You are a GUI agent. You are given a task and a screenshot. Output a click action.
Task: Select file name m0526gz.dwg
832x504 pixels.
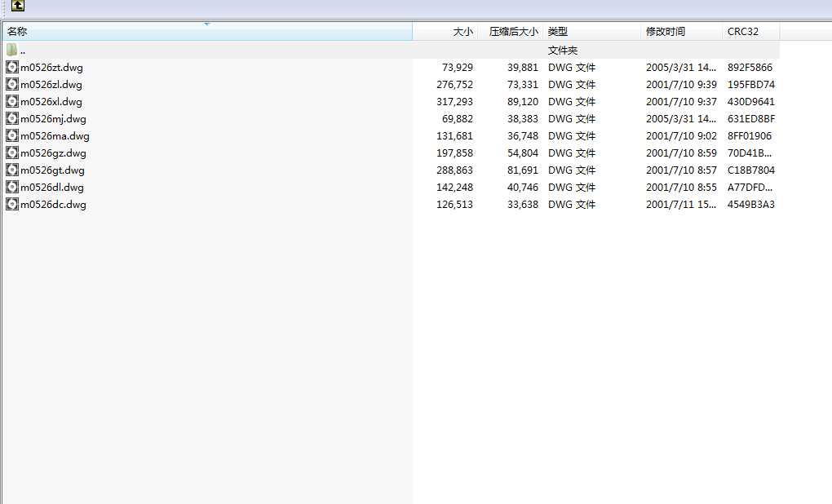53,153
